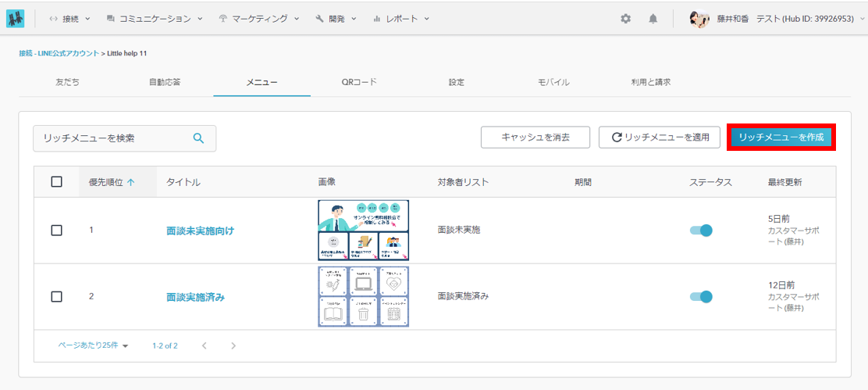Switch to the 自動応答 tab
This screenshot has height=390, width=868.
(x=164, y=82)
